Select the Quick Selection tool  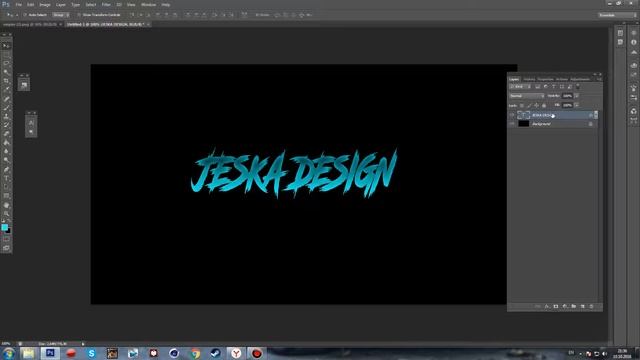pos(6,72)
